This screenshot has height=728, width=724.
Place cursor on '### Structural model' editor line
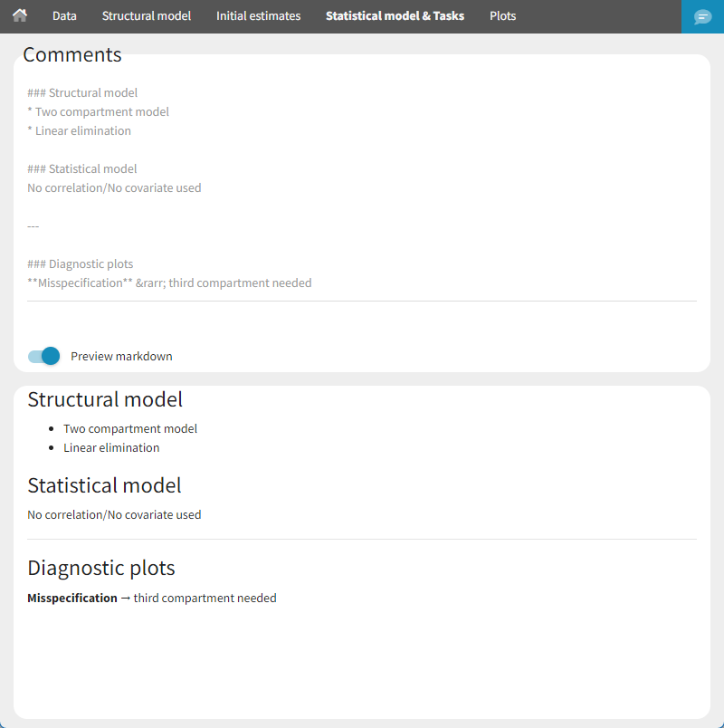[82, 92]
